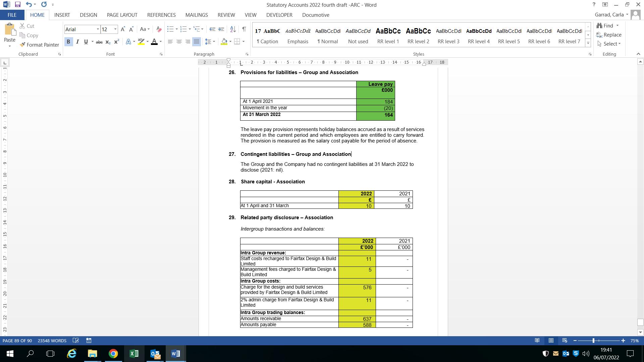
Task: Toggle Bold formatting off
Action: coord(68,42)
